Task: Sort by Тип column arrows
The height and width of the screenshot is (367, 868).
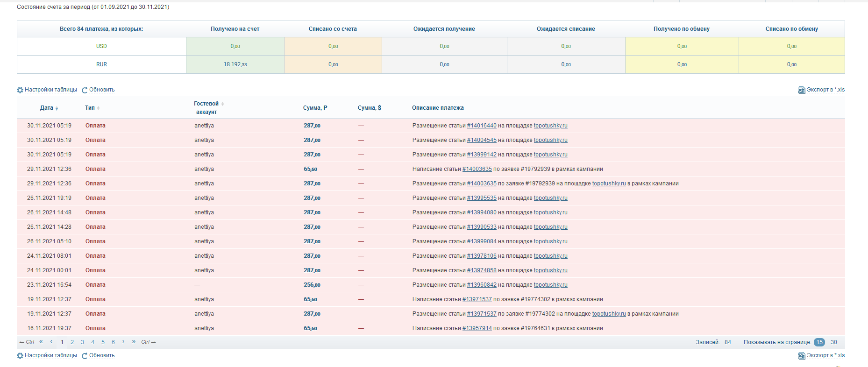Action: click(x=98, y=108)
